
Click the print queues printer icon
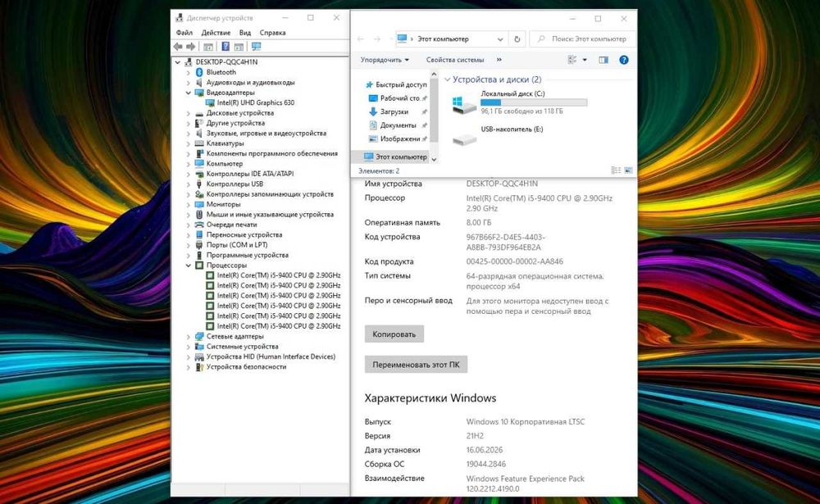pos(199,225)
